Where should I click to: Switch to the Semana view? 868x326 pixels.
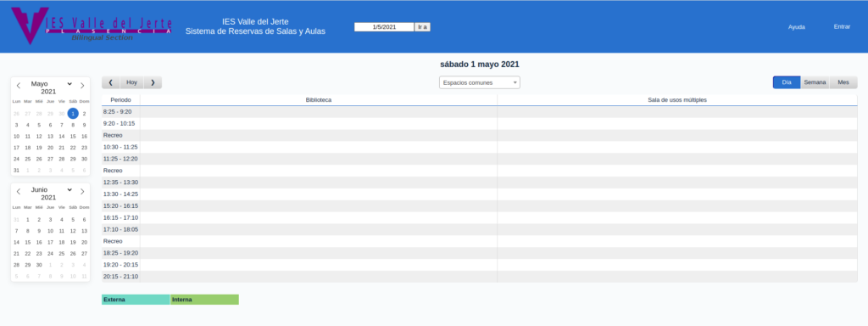[815, 82]
